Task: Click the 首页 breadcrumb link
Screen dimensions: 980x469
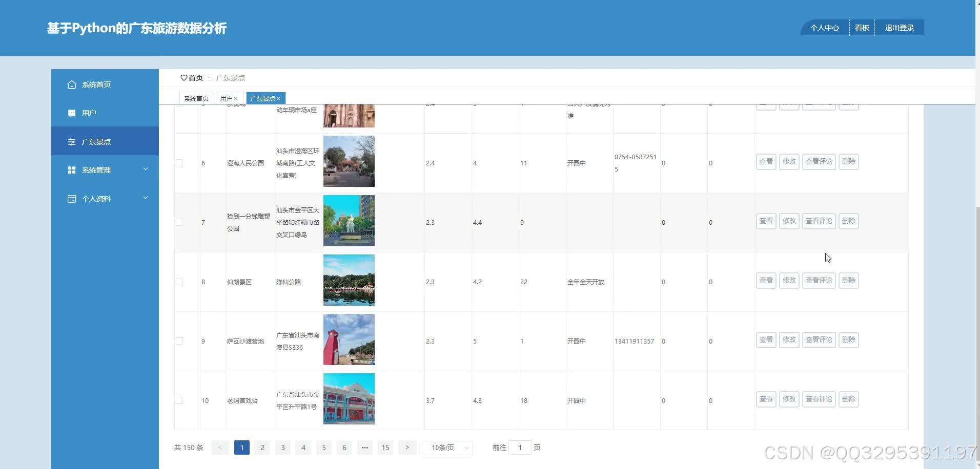Action: tap(196, 78)
